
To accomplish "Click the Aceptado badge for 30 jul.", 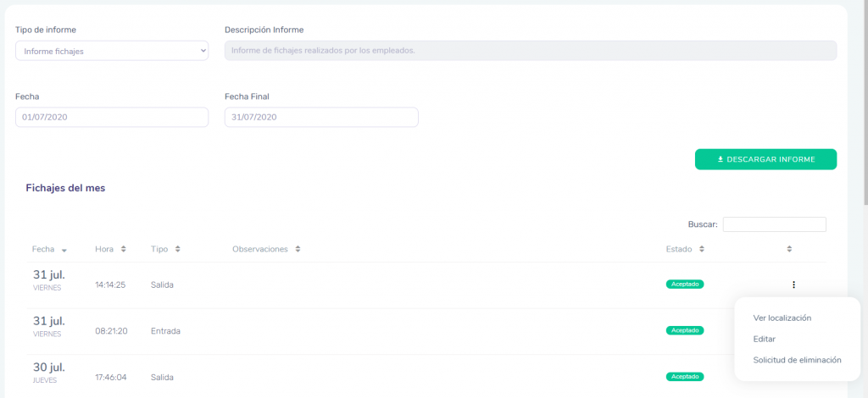I will (x=685, y=376).
